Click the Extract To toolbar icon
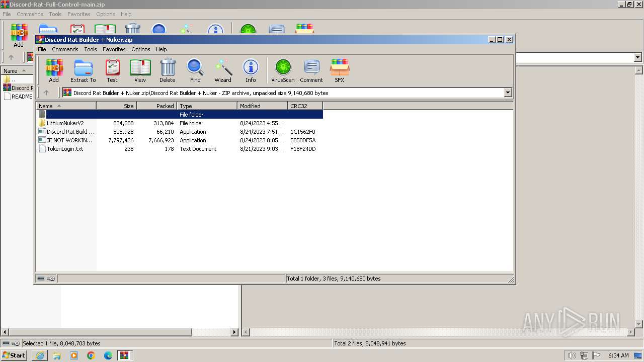 click(83, 70)
